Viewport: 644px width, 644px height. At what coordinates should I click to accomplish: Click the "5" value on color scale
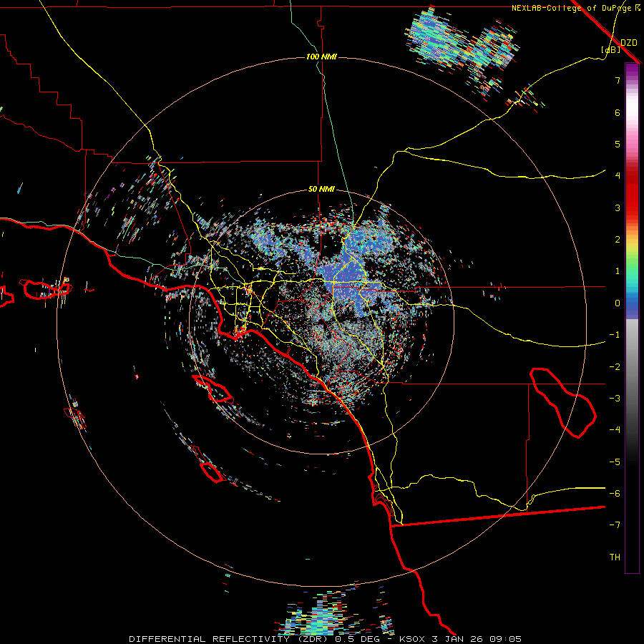(618, 144)
